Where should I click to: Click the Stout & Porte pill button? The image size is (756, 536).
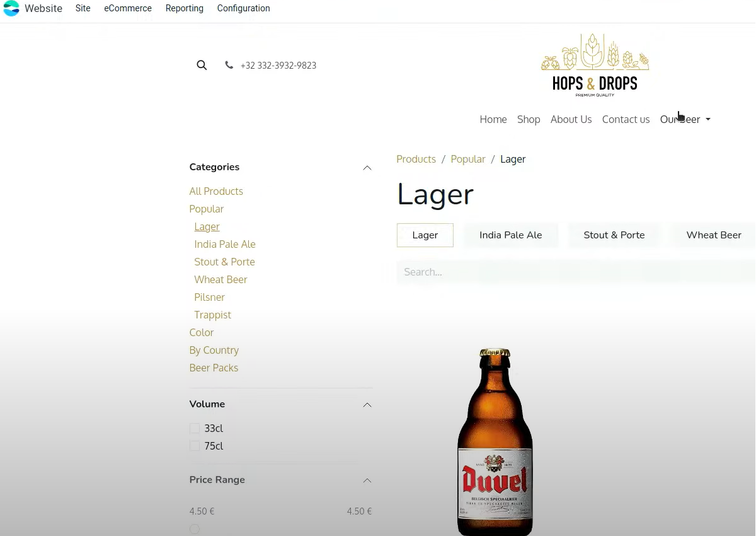pyautogui.click(x=614, y=235)
